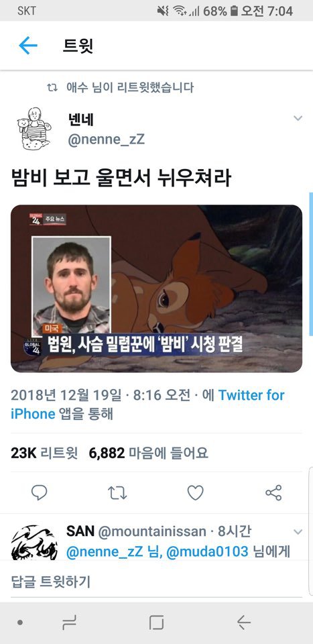Open the @muda0103 mention link
The height and width of the screenshot is (644, 313).
pyautogui.click(x=207, y=551)
